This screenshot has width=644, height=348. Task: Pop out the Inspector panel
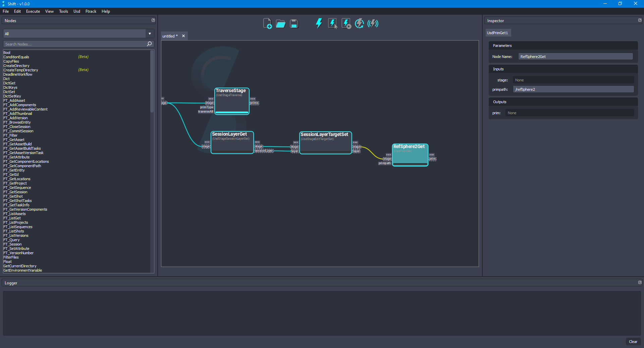pyautogui.click(x=639, y=20)
